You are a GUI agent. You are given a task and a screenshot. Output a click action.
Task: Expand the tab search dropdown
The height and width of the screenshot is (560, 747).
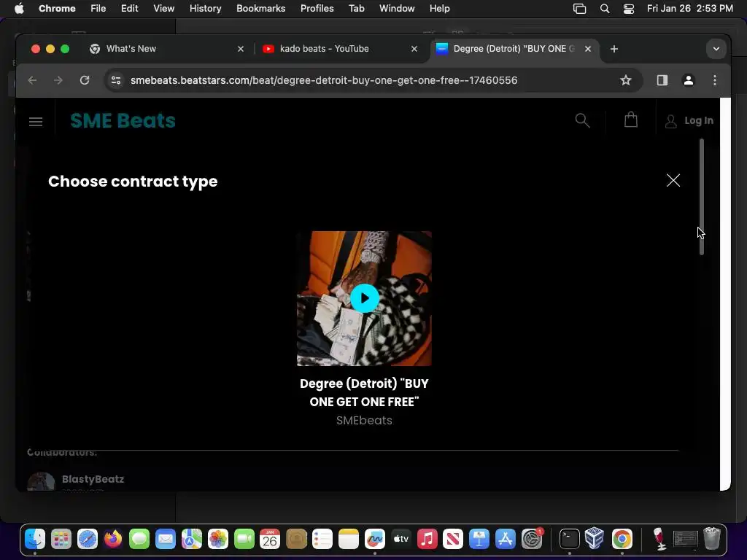pyautogui.click(x=716, y=49)
